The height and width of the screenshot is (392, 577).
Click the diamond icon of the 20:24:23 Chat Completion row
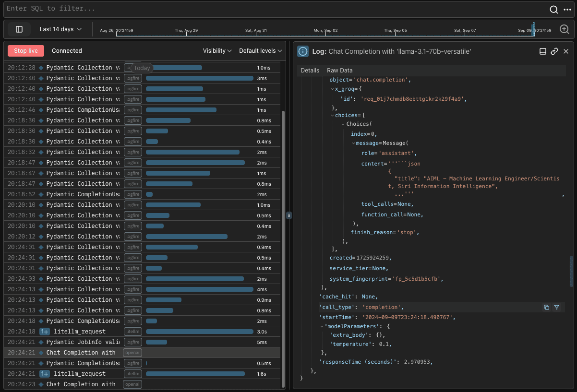click(41, 384)
